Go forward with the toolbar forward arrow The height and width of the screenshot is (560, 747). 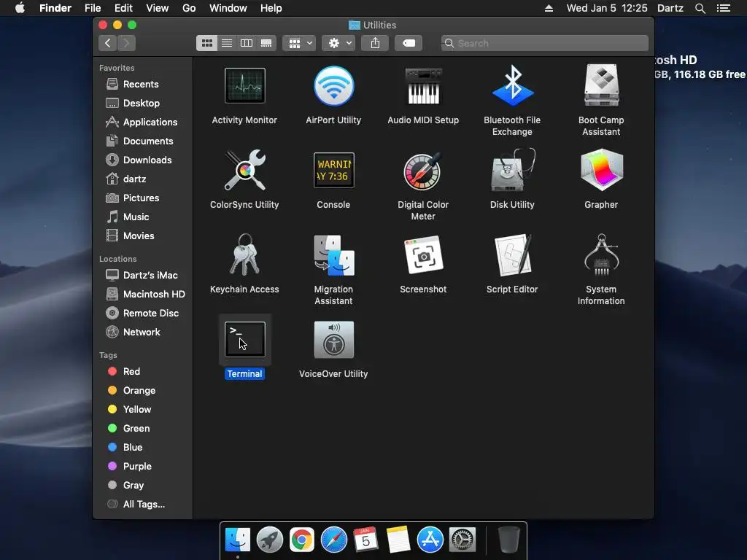(127, 43)
